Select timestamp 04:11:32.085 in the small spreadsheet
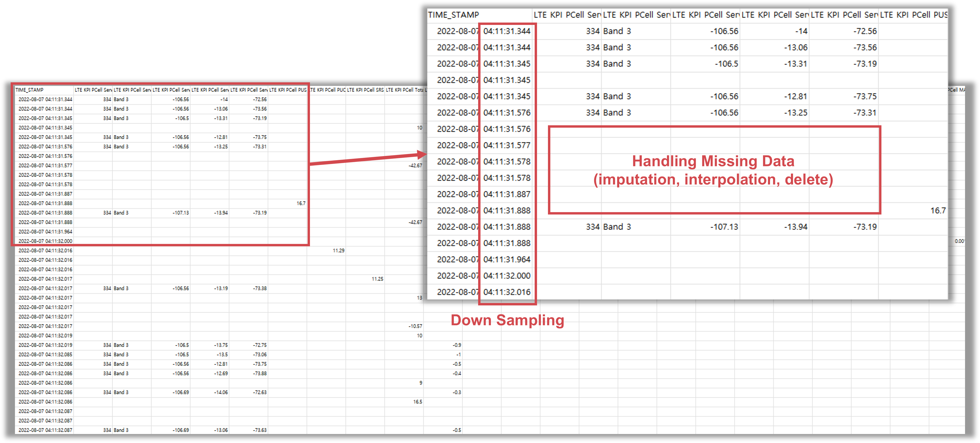Image resolution: width=980 pixels, height=443 pixels. [x=59, y=355]
